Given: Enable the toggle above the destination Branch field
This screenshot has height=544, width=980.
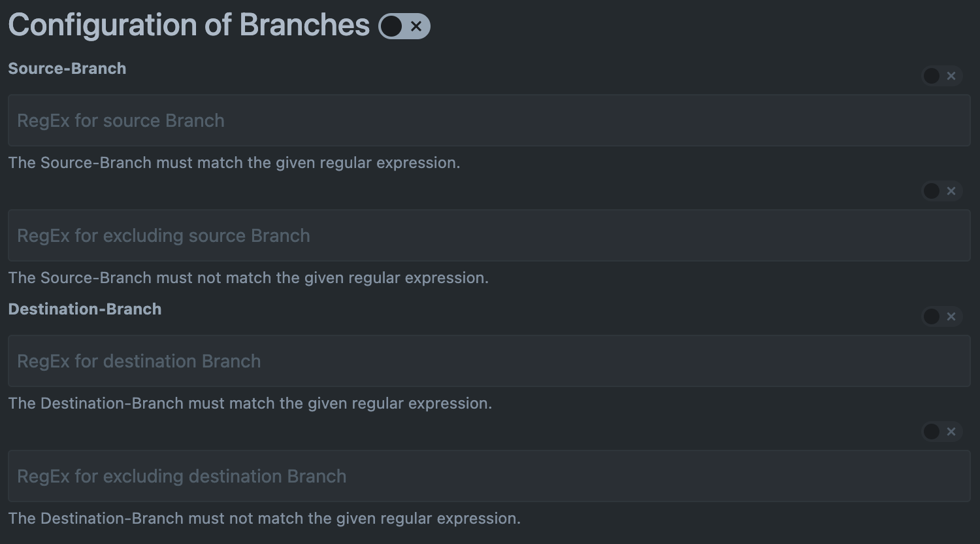Looking at the screenshot, I should click(x=931, y=316).
